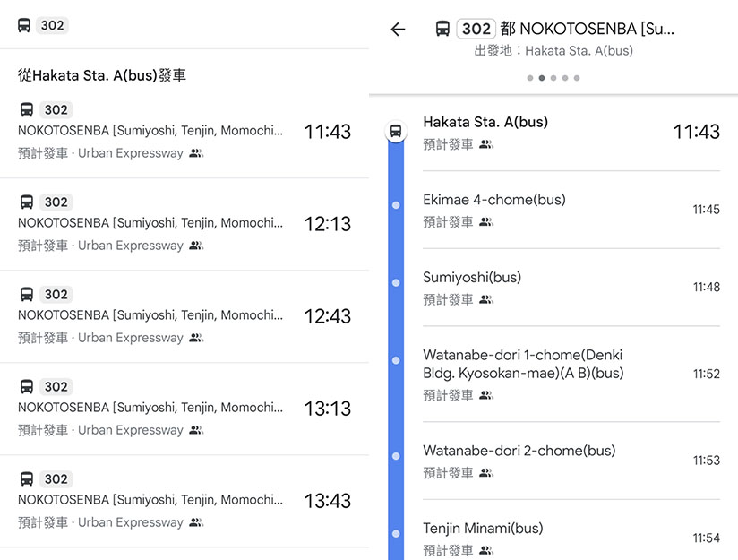
Task: Tap the route stop dot at Watanabe-dori 2-chome
Action: click(x=396, y=456)
